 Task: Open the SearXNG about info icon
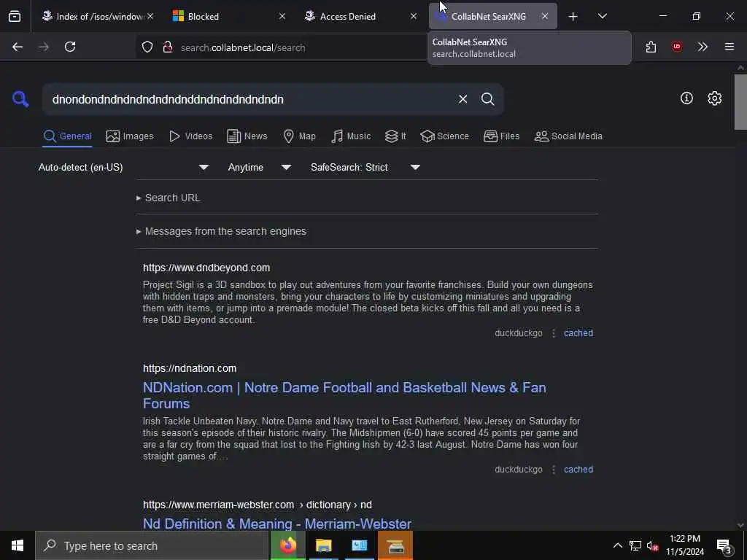point(686,98)
